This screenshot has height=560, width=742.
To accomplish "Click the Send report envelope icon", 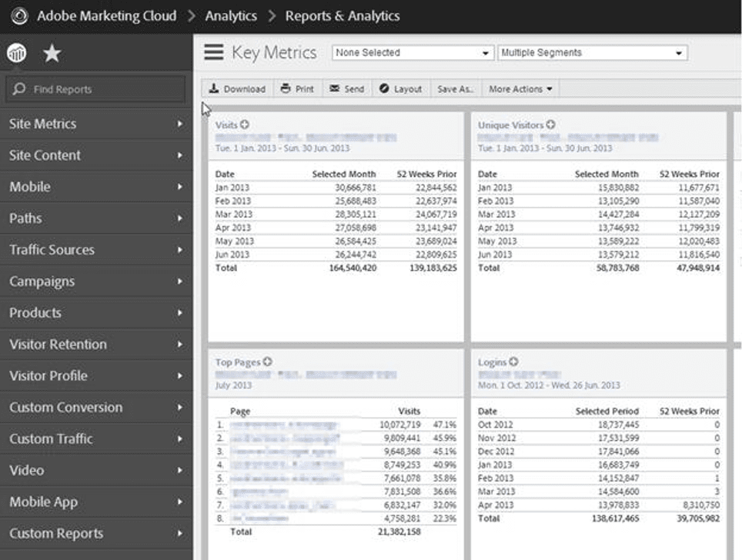I will point(346,88).
